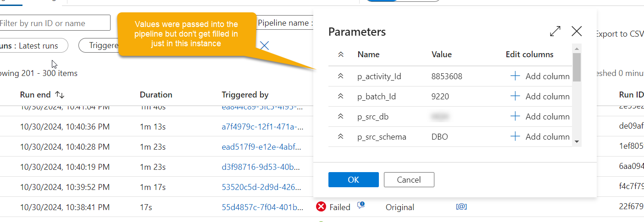This screenshot has width=644, height=222.
Task: Click the parameters [@] icon in the failed row
Action: point(461,207)
